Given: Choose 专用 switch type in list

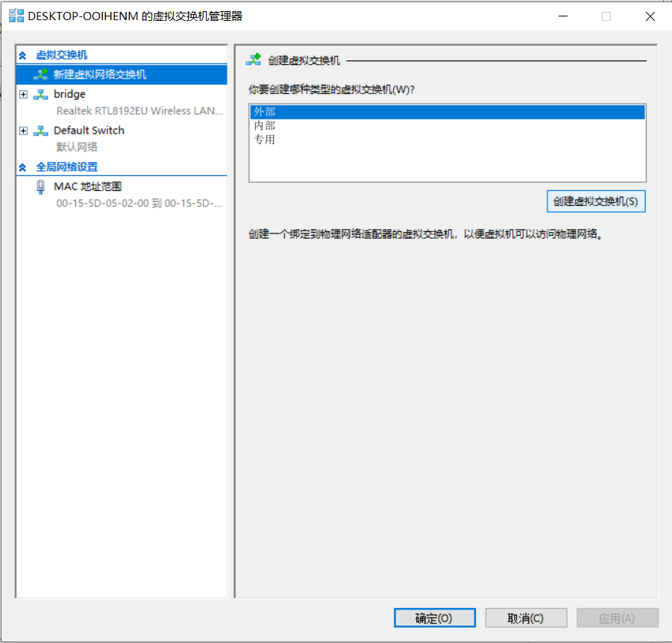Looking at the screenshot, I should tap(265, 139).
